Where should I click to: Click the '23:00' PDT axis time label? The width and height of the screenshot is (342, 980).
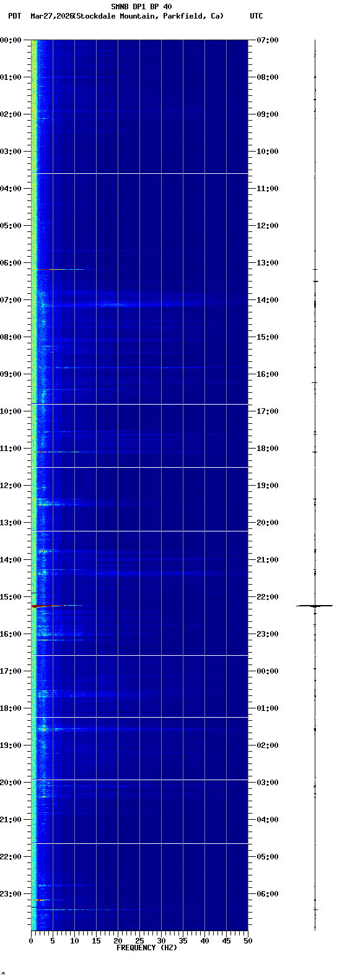(x=11, y=894)
